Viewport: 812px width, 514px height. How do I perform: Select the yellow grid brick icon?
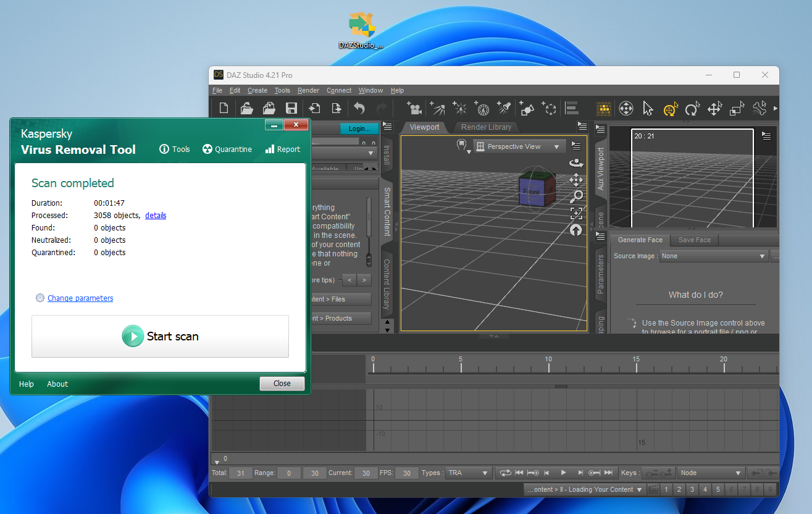[604, 109]
